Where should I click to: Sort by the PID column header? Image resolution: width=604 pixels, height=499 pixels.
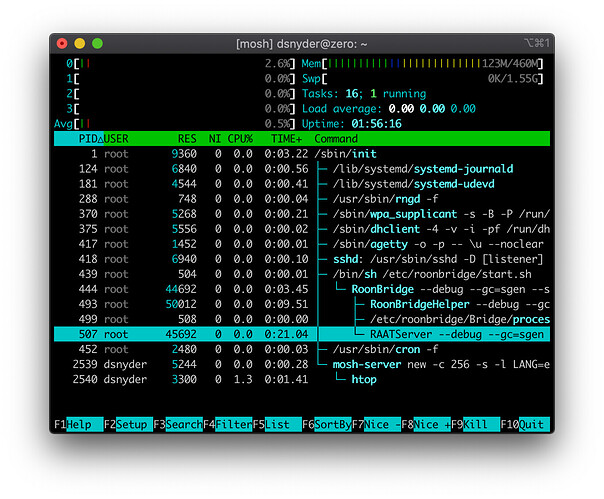pos(88,139)
